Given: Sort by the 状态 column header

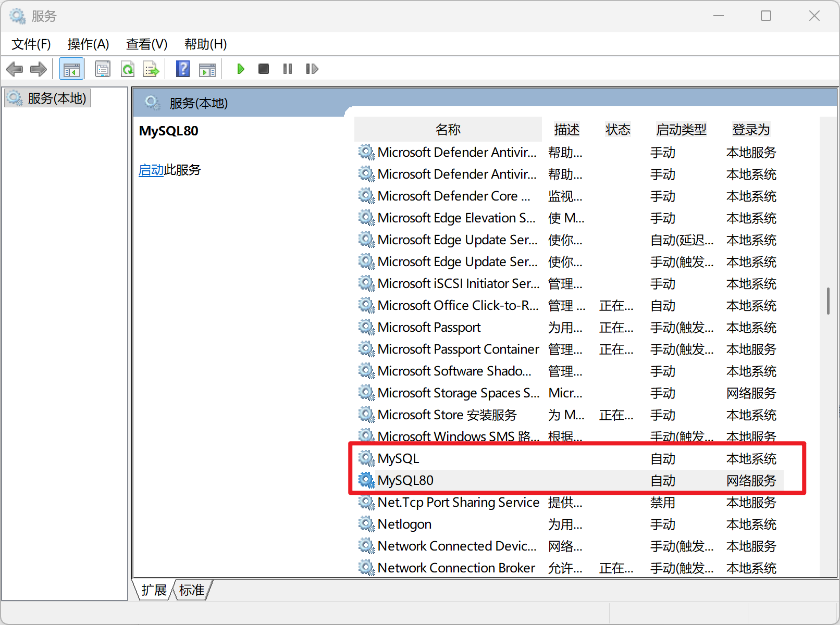Looking at the screenshot, I should click(x=618, y=129).
